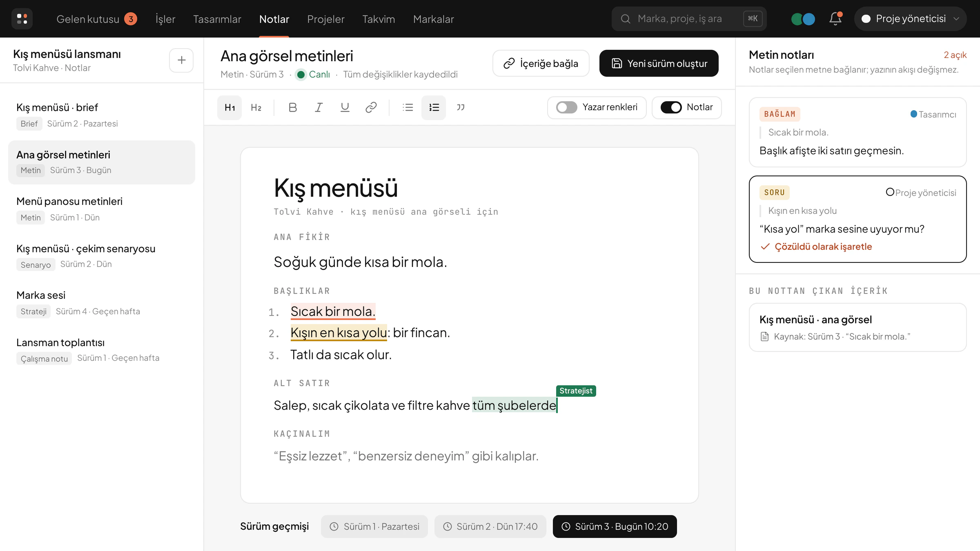Image resolution: width=980 pixels, height=551 pixels.
Task: Apply Heading 2 formatting
Action: tap(256, 107)
